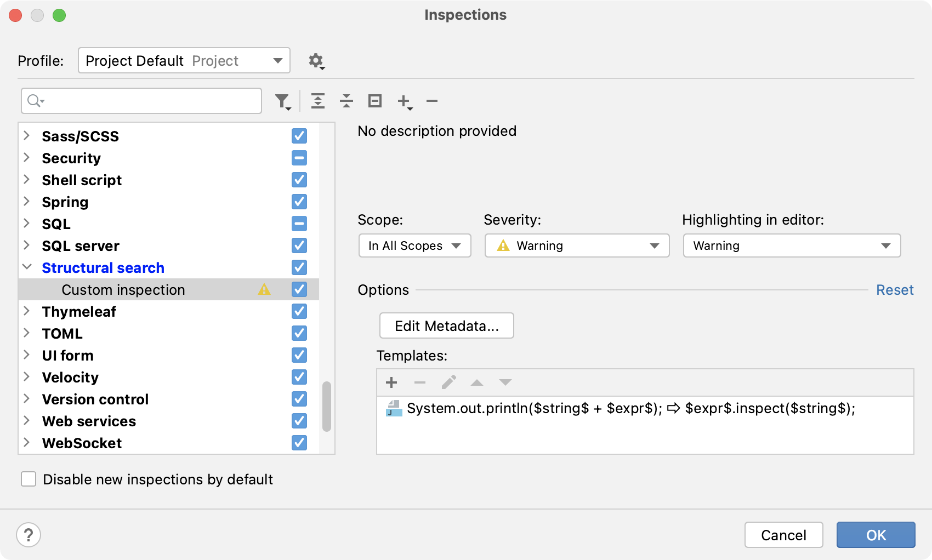Collapse all inspection groups
The image size is (932, 560).
click(x=346, y=101)
